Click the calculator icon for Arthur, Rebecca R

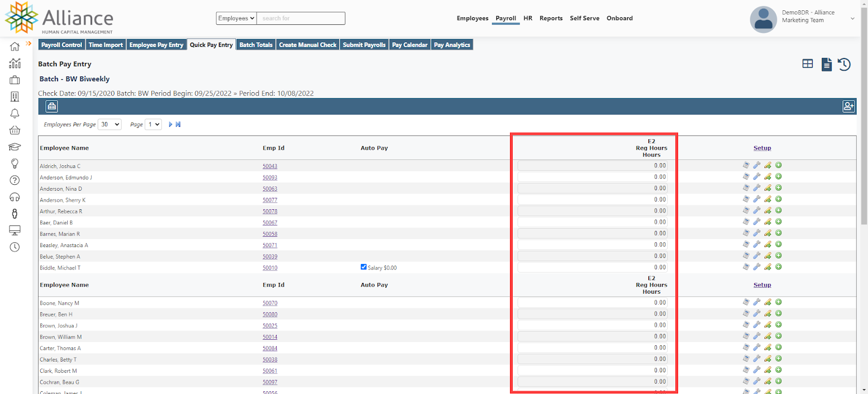click(x=746, y=210)
